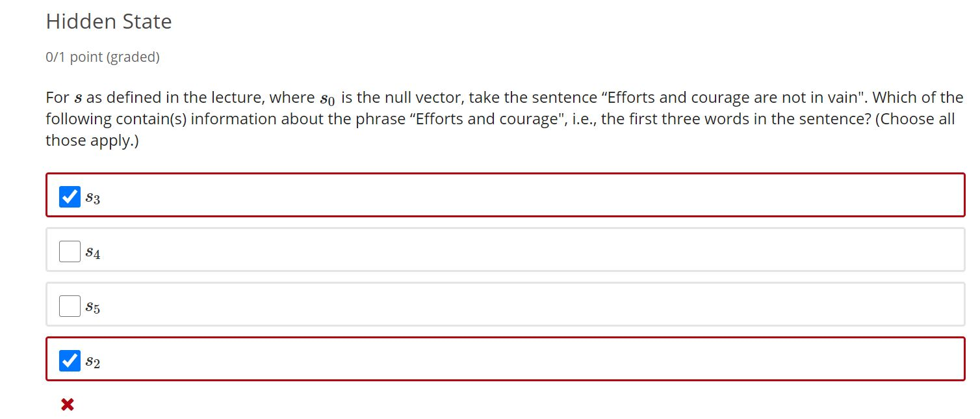Click the blue checkmark icon inside option s2

(70, 360)
